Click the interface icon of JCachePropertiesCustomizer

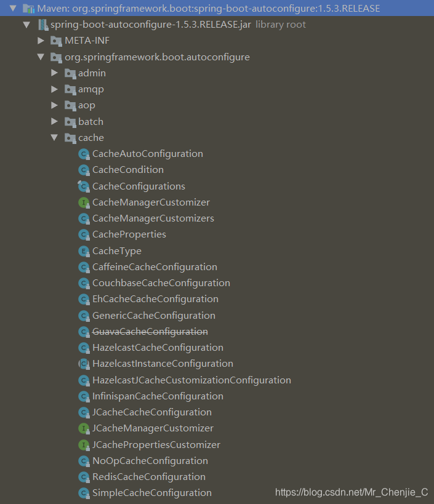pos(84,445)
